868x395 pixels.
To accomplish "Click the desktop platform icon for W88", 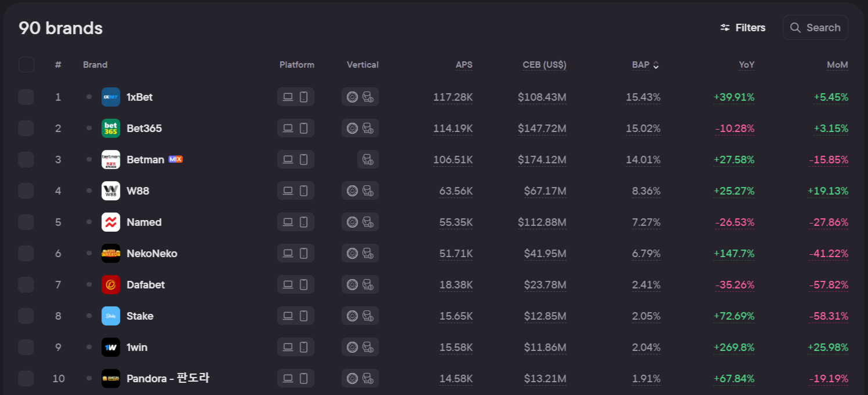I will click(288, 191).
